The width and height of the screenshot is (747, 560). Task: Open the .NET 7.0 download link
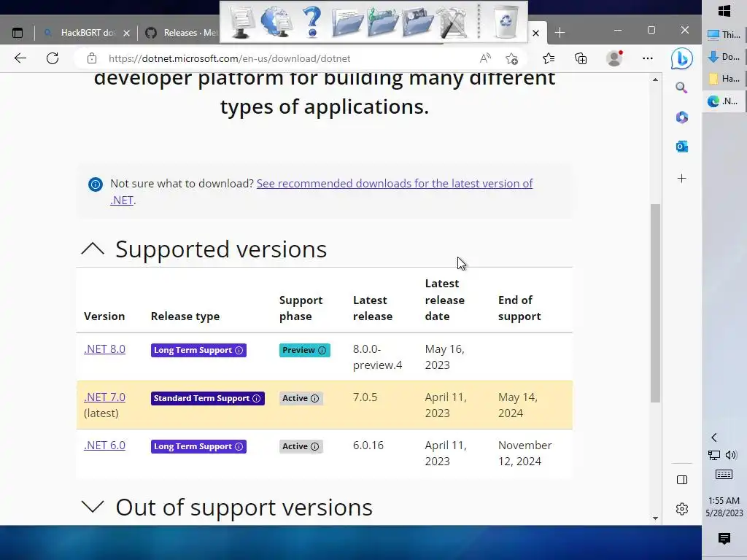click(104, 397)
